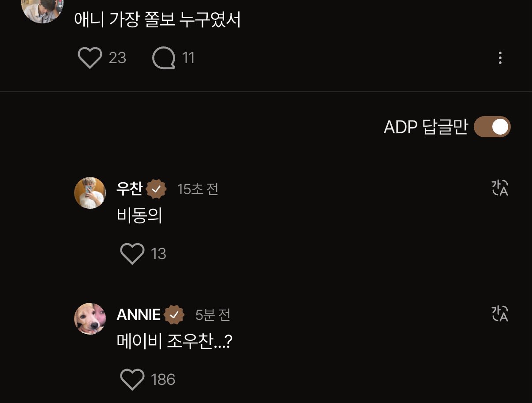Tap the verified badge next to ANNIE
The height and width of the screenshot is (403, 532).
coord(174,315)
